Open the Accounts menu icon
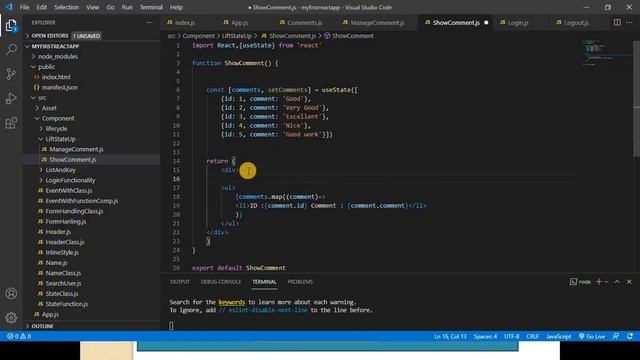The height and width of the screenshot is (360, 640). (x=11, y=293)
